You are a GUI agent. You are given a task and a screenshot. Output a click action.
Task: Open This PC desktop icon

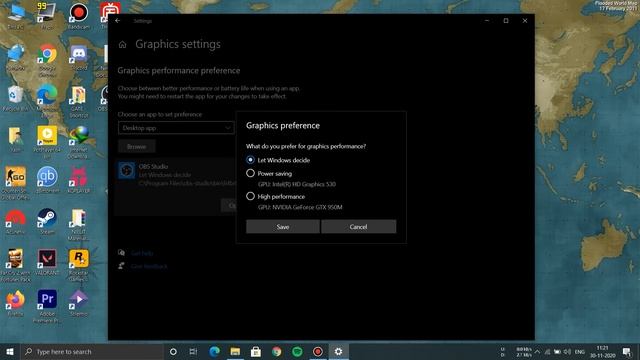(x=15, y=16)
